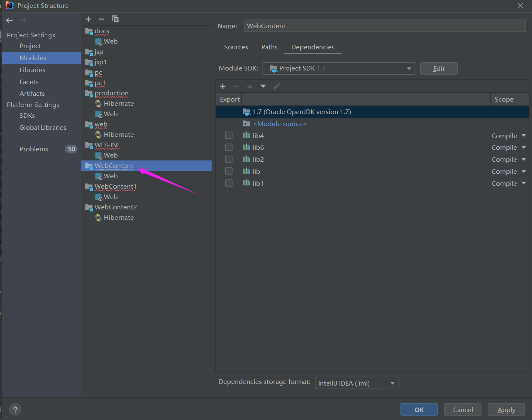Click the Cancel button
Image resolution: width=532 pixels, height=420 pixels.
(x=463, y=410)
